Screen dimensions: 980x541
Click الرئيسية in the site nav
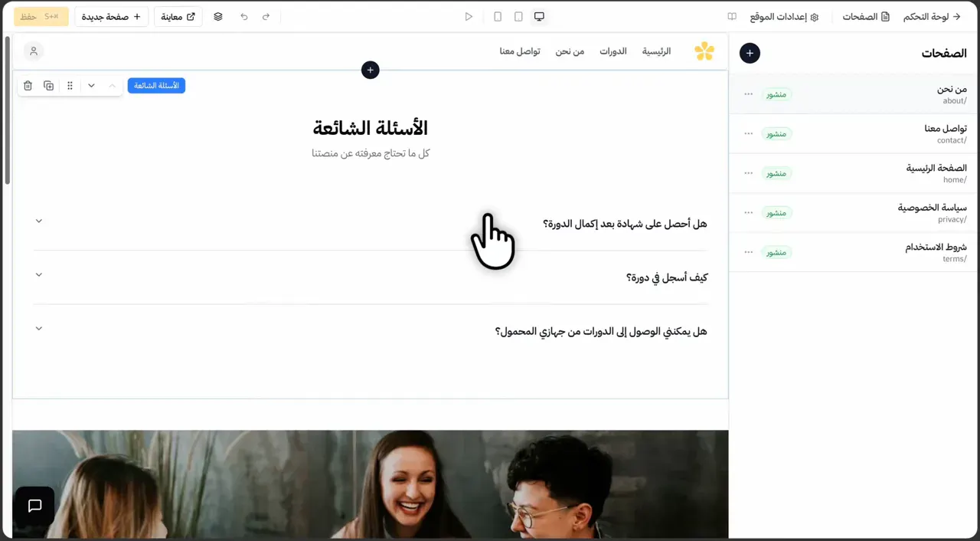(656, 51)
